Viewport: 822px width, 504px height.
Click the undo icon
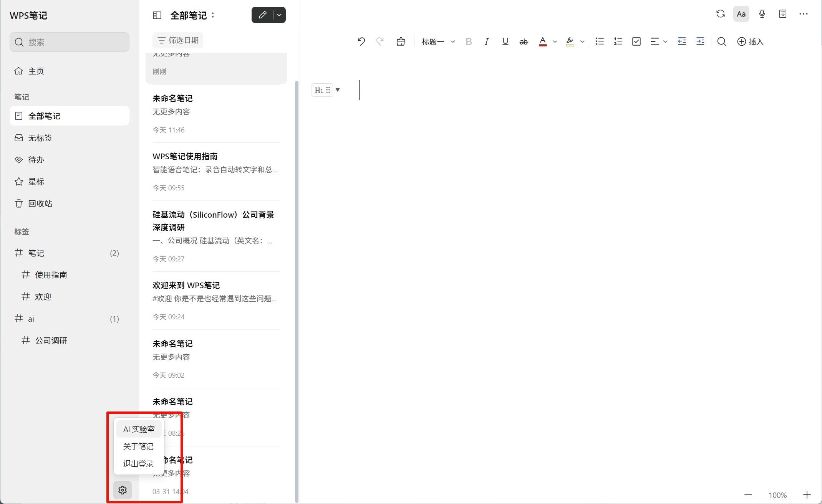361,41
